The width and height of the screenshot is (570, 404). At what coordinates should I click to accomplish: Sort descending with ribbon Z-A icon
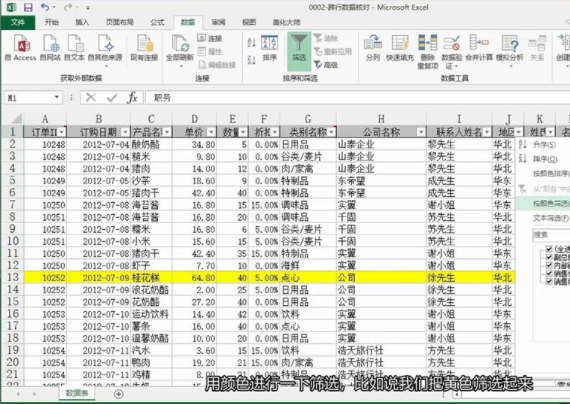point(252,60)
